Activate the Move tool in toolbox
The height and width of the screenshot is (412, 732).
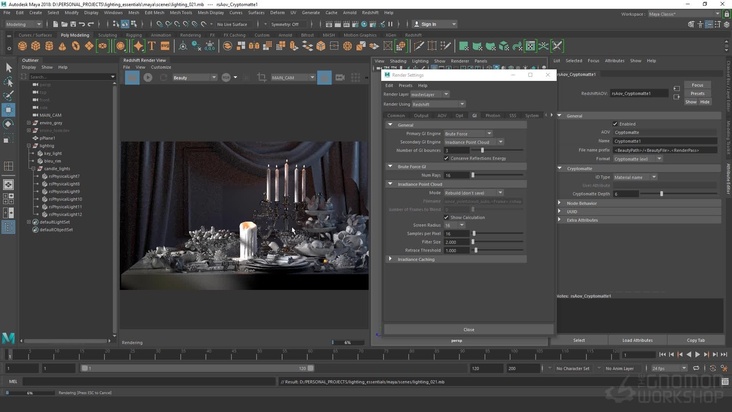tap(8, 110)
